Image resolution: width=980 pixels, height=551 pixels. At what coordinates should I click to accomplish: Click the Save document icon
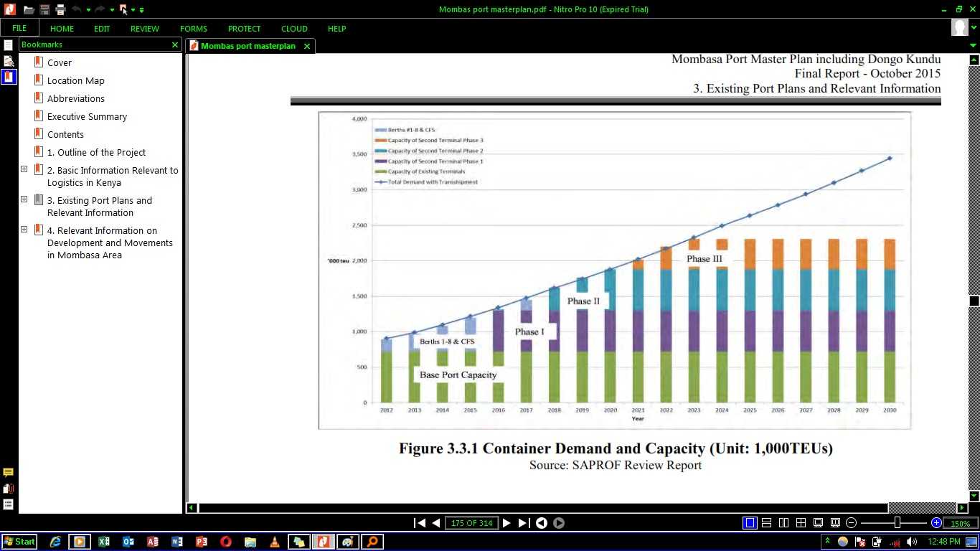click(x=44, y=10)
